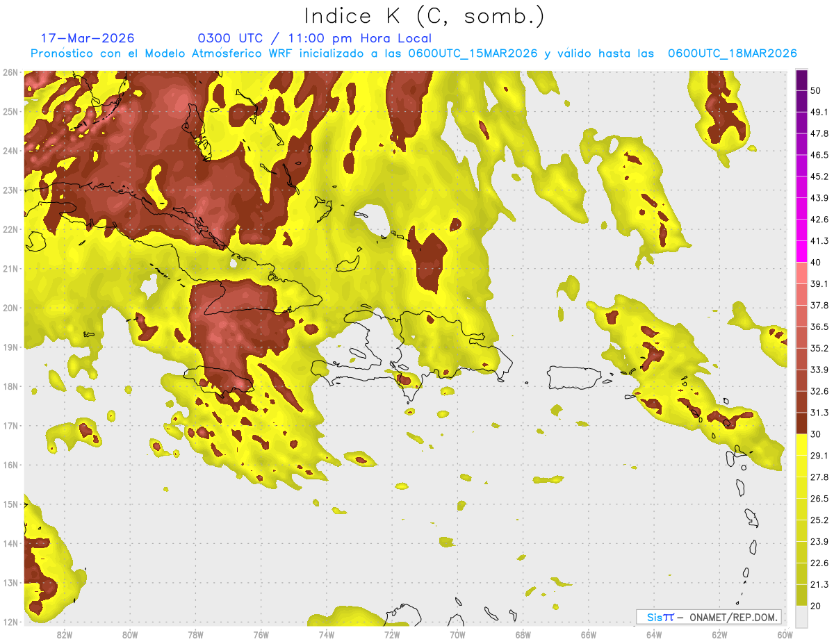Click the "60W" longitude axis label

pyautogui.click(x=785, y=634)
